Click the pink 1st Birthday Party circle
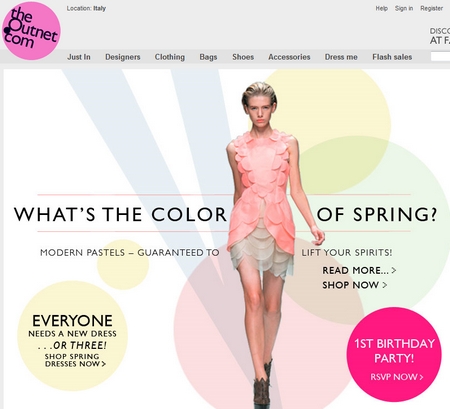450x409 pixels. (394, 354)
